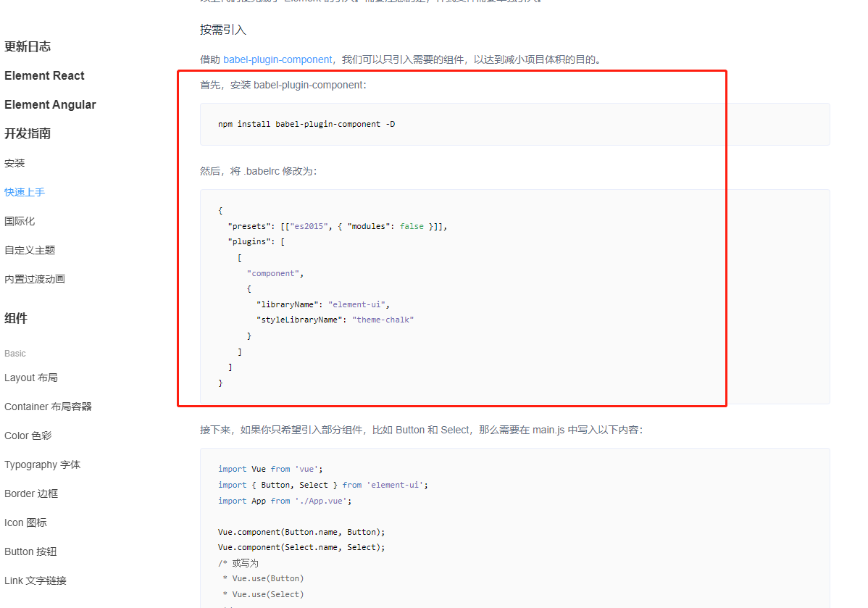Open Icon 图标 component page

pyautogui.click(x=25, y=522)
